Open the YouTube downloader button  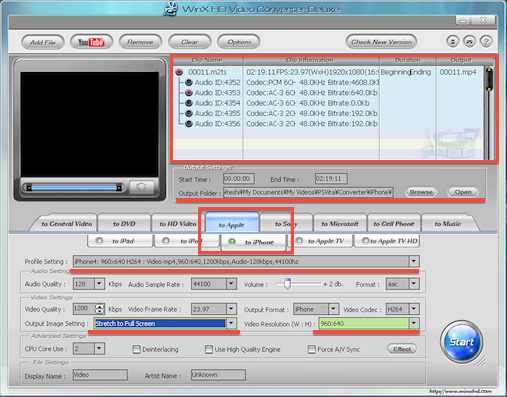point(91,42)
